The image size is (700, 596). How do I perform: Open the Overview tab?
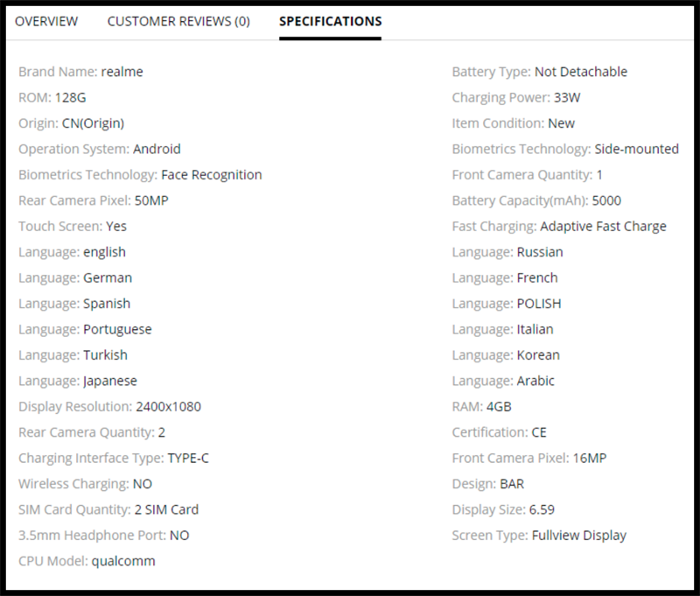[46, 21]
